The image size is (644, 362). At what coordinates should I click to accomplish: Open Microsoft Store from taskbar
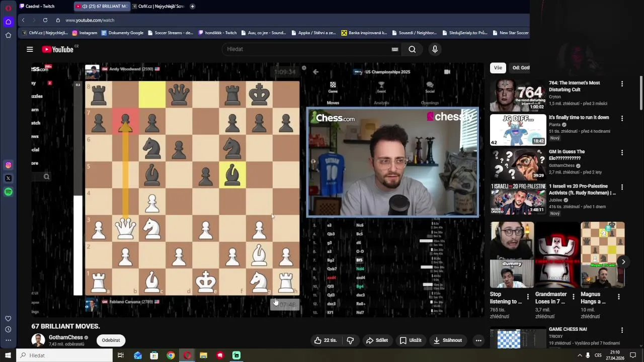coord(154,355)
